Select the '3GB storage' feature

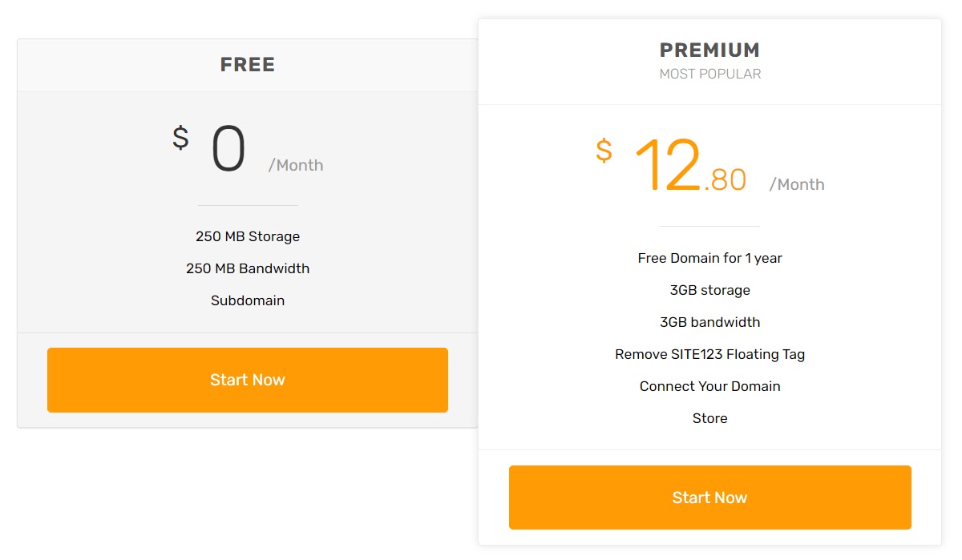[x=709, y=290]
